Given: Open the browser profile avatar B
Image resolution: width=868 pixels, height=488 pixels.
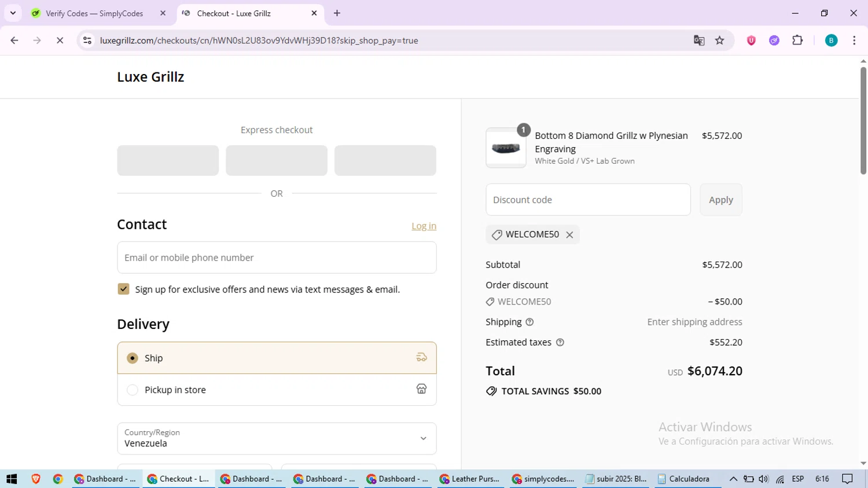Looking at the screenshot, I should tap(831, 41).
